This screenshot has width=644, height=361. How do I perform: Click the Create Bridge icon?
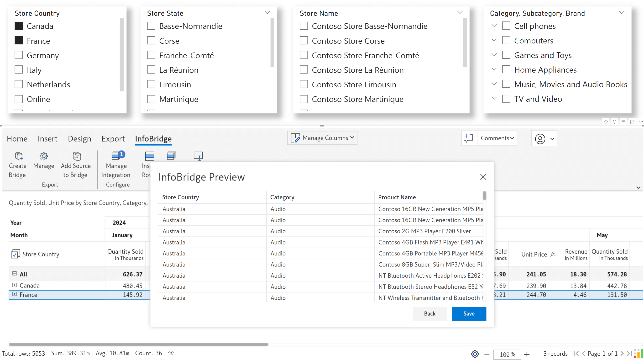click(x=19, y=156)
